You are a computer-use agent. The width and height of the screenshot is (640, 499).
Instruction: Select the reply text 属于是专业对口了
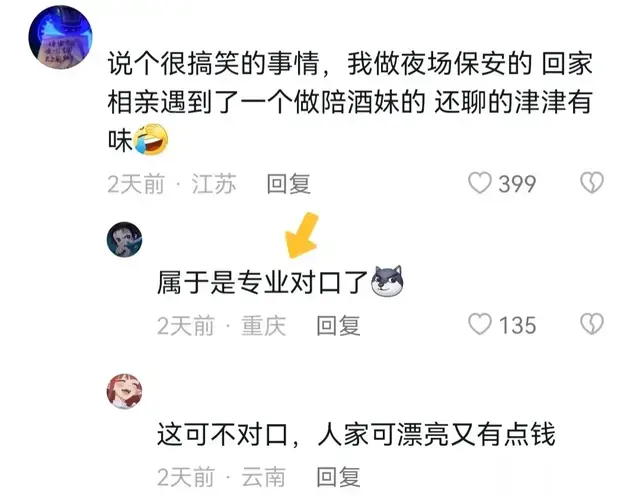pos(263,282)
